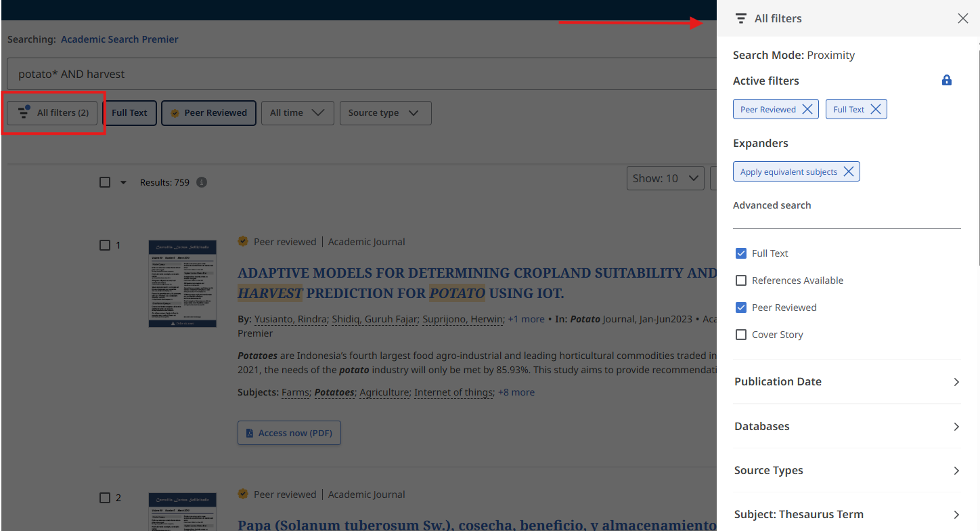
Task: Click the Access now (PDF) button
Action: pos(289,433)
